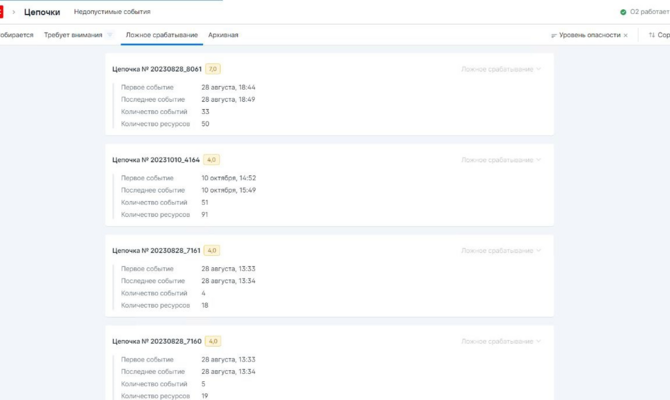Open chain № 20231010_4164 title
The height and width of the screenshot is (400, 670).
coord(156,160)
